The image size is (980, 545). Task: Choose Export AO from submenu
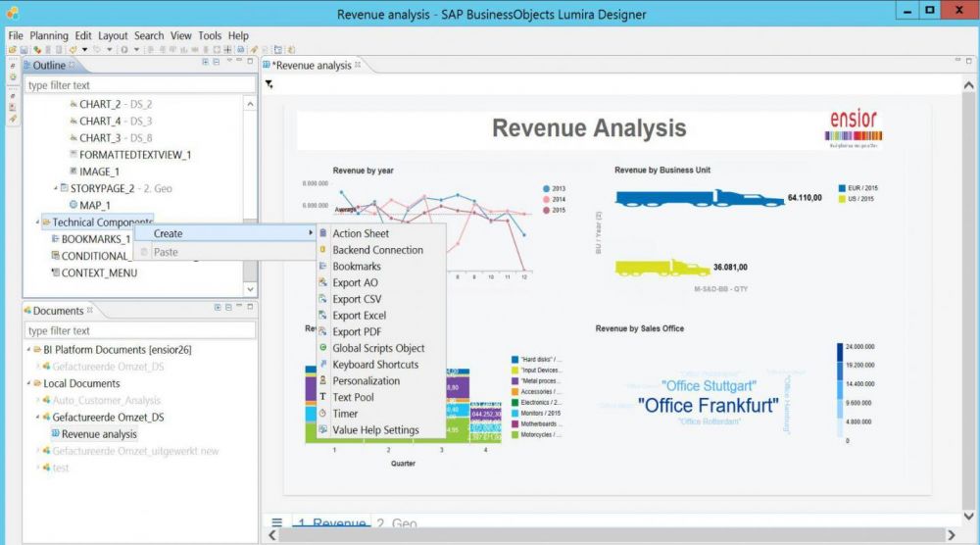pyautogui.click(x=382, y=282)
